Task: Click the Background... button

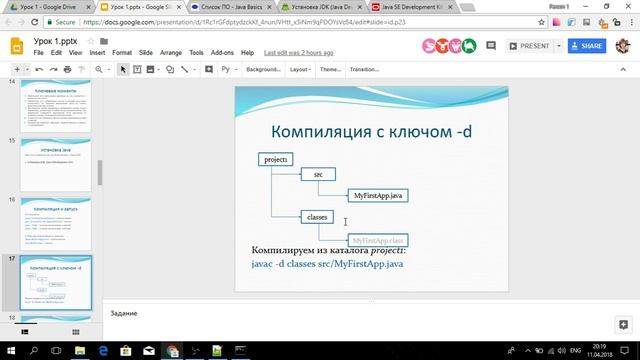Action: [263, 69]
